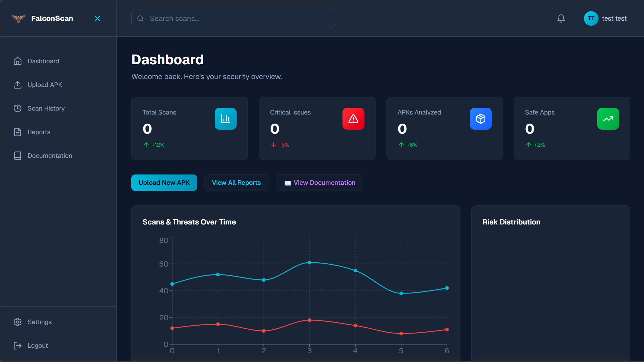Click the Scans & Threats Over Time title
Screen dimensions: 644x362
(x=189, y=222)
